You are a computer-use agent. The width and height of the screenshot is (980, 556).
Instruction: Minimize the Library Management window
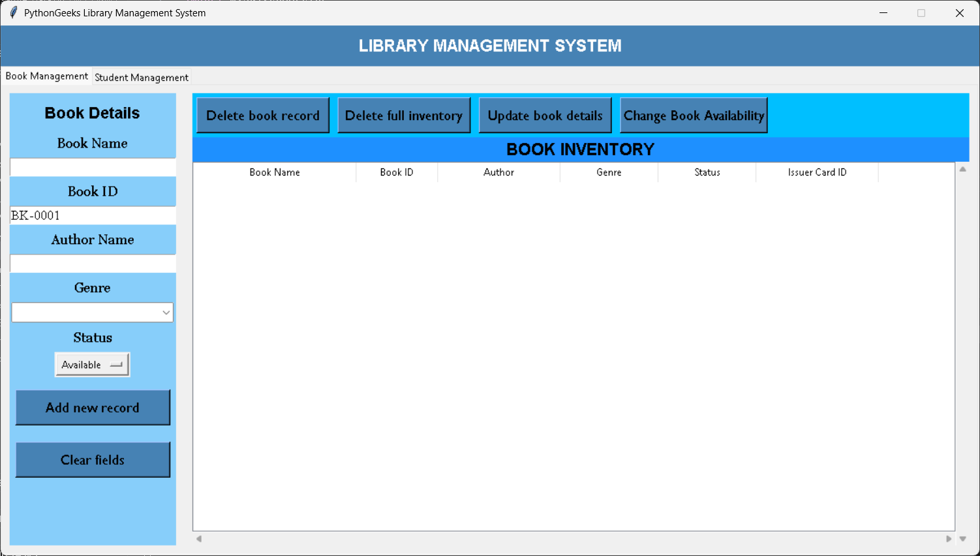pos(883,12)
